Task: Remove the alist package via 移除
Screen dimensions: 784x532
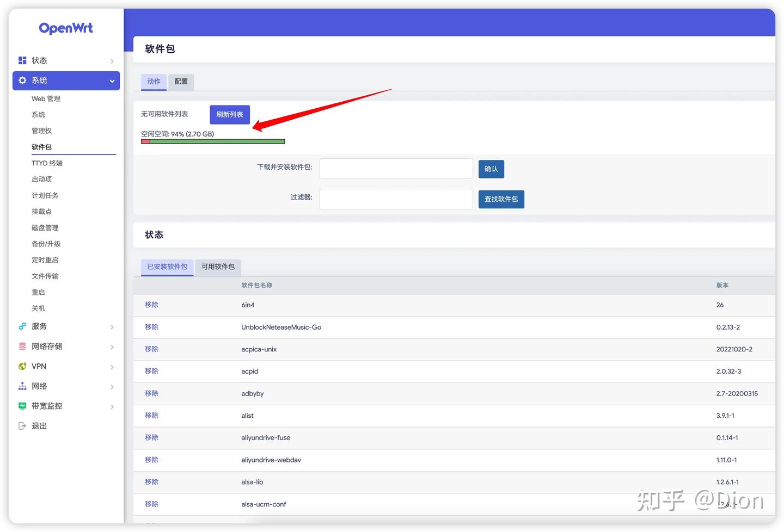Action: (151, 415)
